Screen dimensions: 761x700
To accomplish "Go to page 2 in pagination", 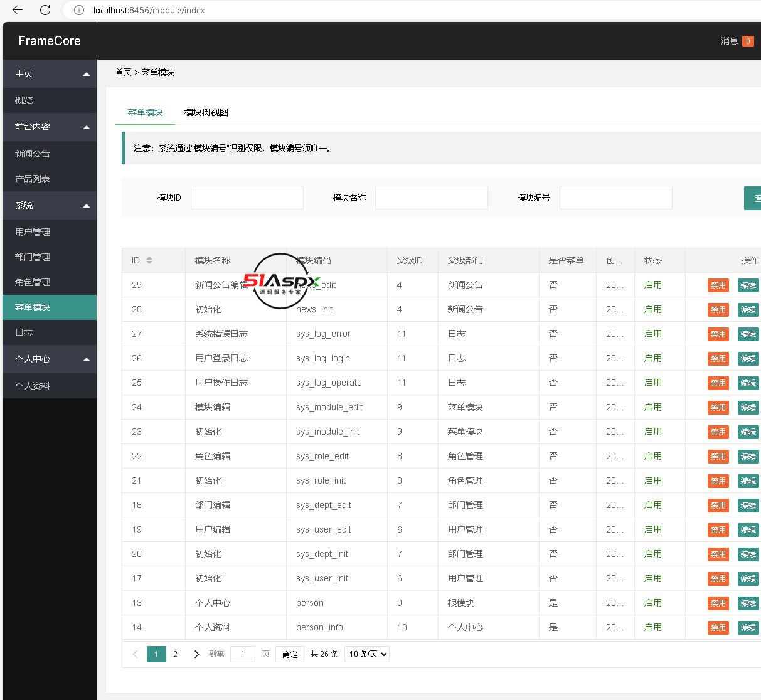I will pos(176,654).
